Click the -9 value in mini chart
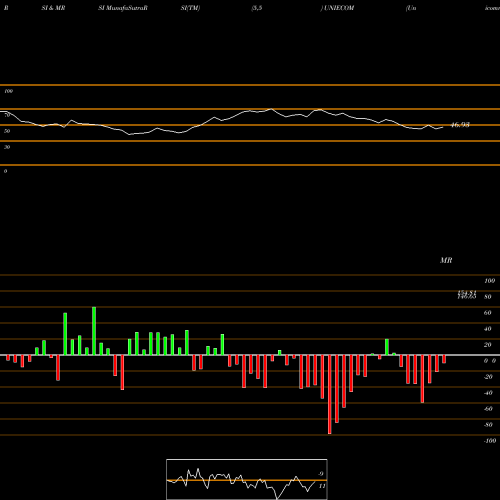 pos(321,474)
